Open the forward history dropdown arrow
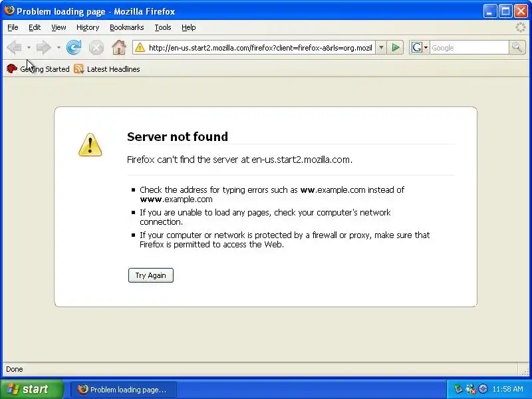This screenshot has height=399, width=532. (59, 47)
